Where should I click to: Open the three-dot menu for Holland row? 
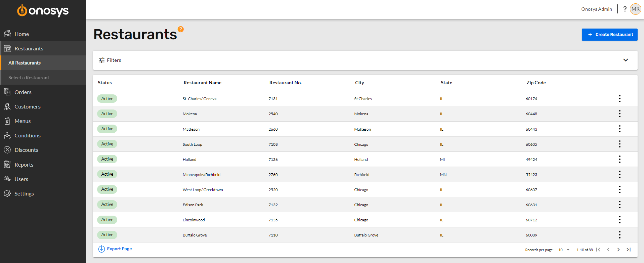[x=620, y=159]
